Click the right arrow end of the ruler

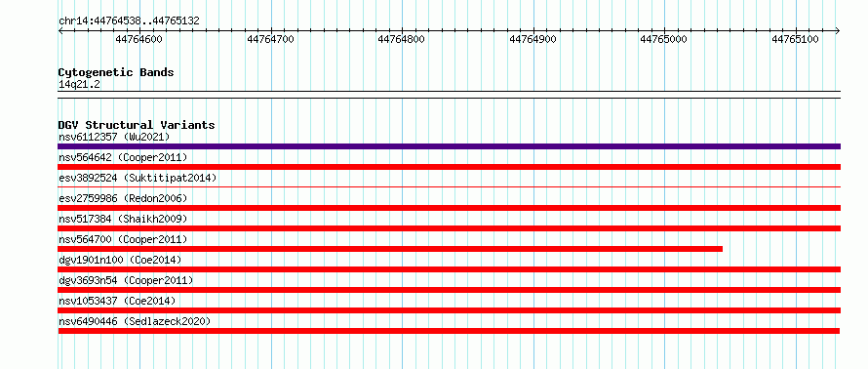837,30
